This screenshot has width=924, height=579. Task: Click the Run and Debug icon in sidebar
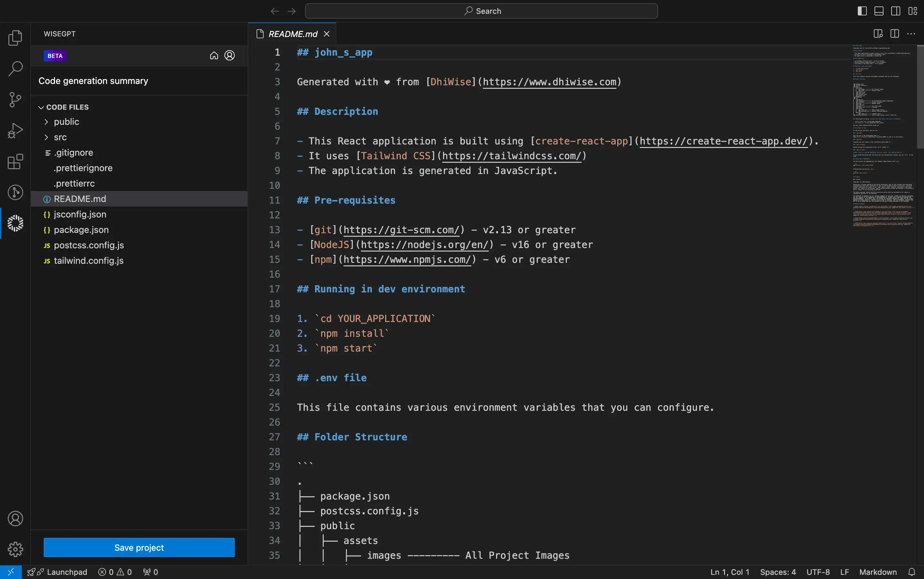click(15, 131)
